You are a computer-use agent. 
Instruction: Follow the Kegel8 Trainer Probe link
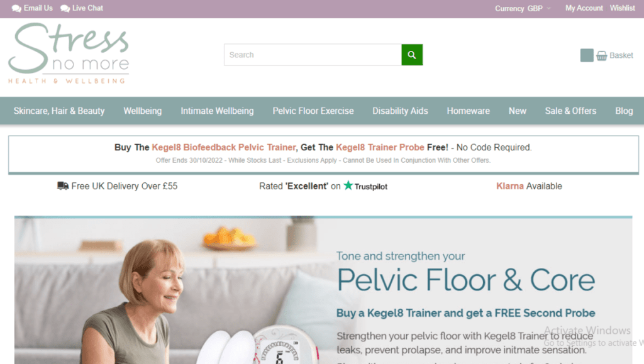pyautogui.click(x=380, y=147)
